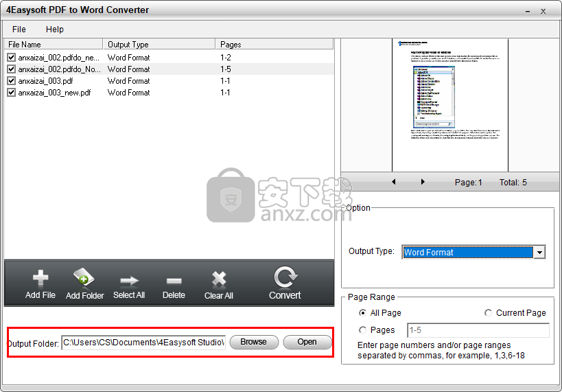Click the Pages range input field
Screen dimensions: 562x392
[478, 330]
